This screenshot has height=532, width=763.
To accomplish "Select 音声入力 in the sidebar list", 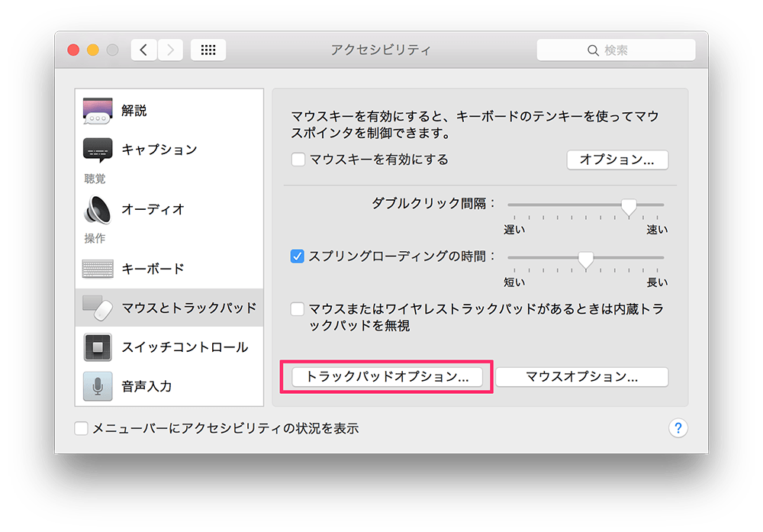I will click(169, 386).
